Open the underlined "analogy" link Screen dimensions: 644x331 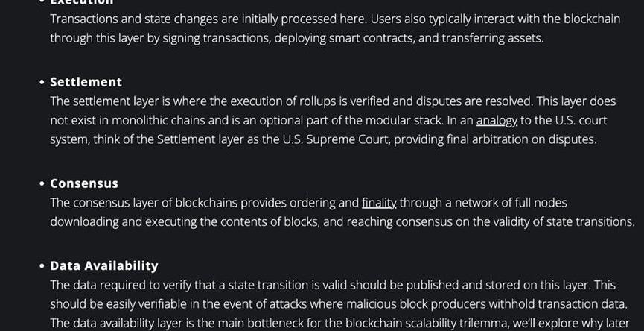pos(497,120)
